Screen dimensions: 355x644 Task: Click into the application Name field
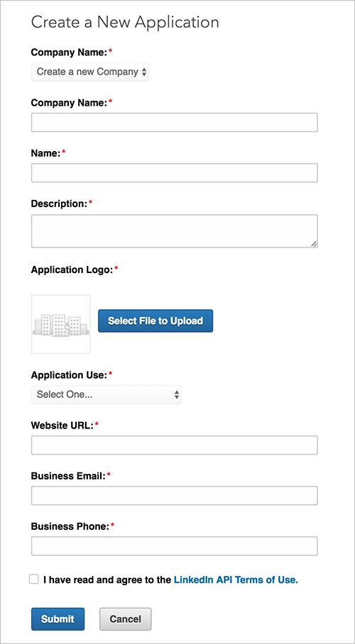[x=175, y=173]
